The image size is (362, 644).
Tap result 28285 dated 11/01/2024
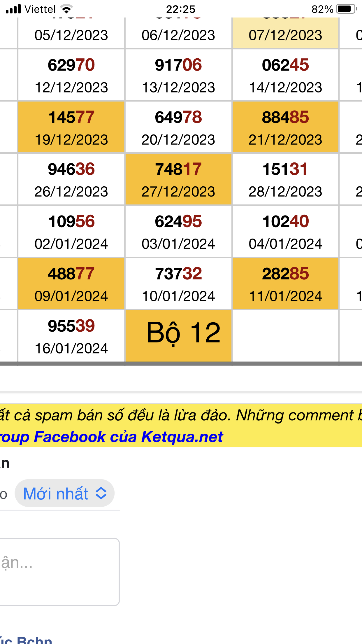click(x=285, y=284)
